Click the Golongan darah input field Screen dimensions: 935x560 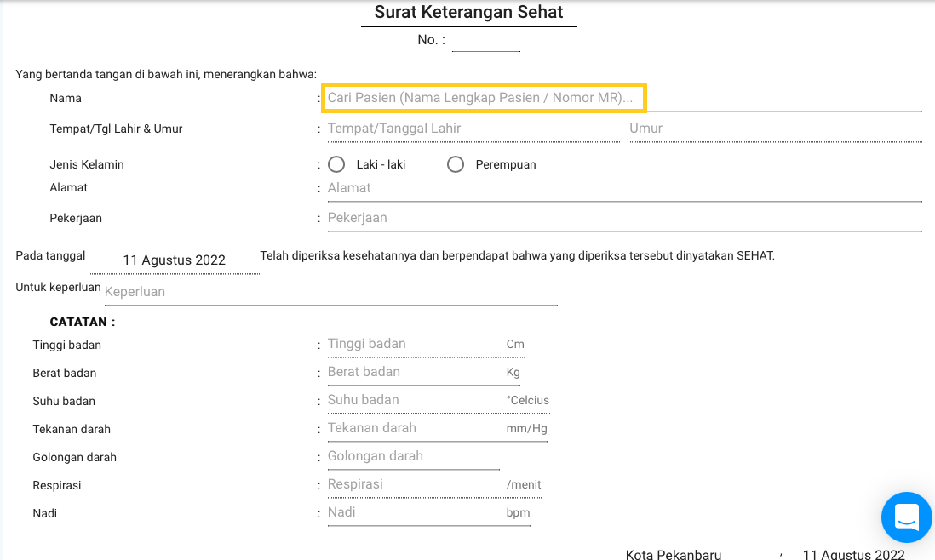click(413, 456)
